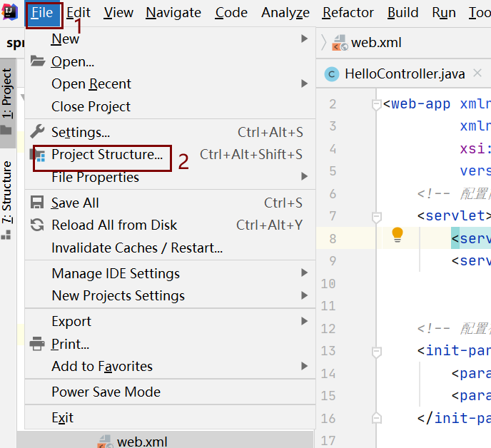Switch to the HelloController.java tab
The height and width of the screenshot is (448, 491).
coord(404,73)
